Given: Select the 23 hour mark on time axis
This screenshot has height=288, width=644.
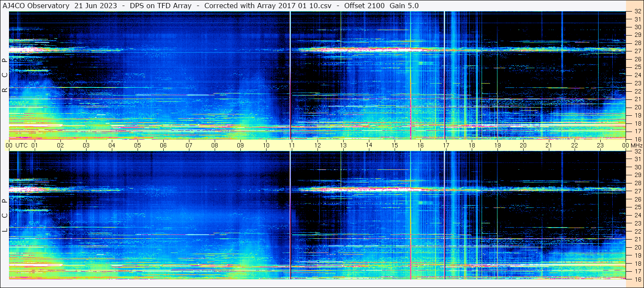Looking at the screenshot, I should coord(600,145).
